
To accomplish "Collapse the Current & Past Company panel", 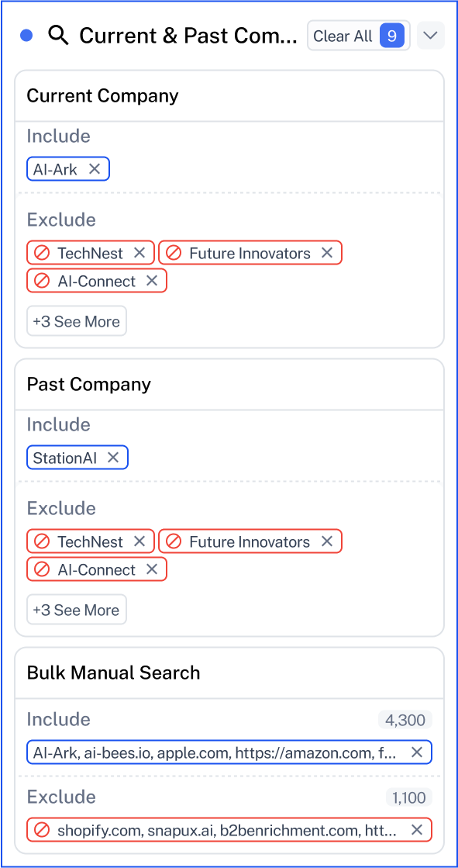I will [430, 36].
